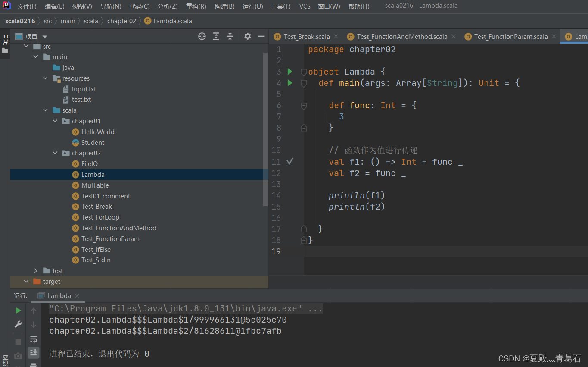Screen dimensions: 588x367
Task: Click the stop square in run panel
Action: 18,342
